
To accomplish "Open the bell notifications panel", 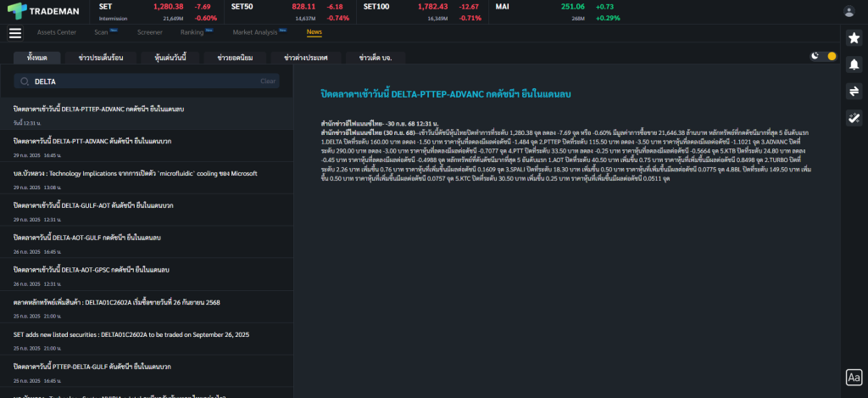I will click(854, 64).
